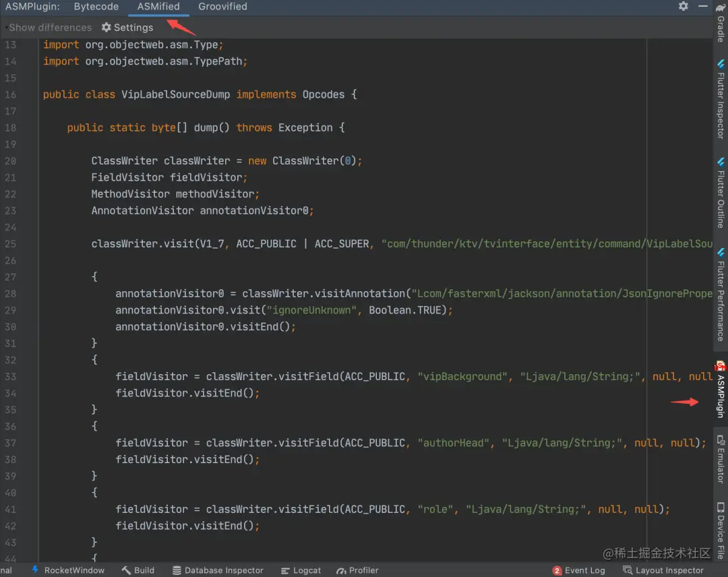Click the Event Log red badge
Viewport: 728px width, 577px height.
point(557,570)
